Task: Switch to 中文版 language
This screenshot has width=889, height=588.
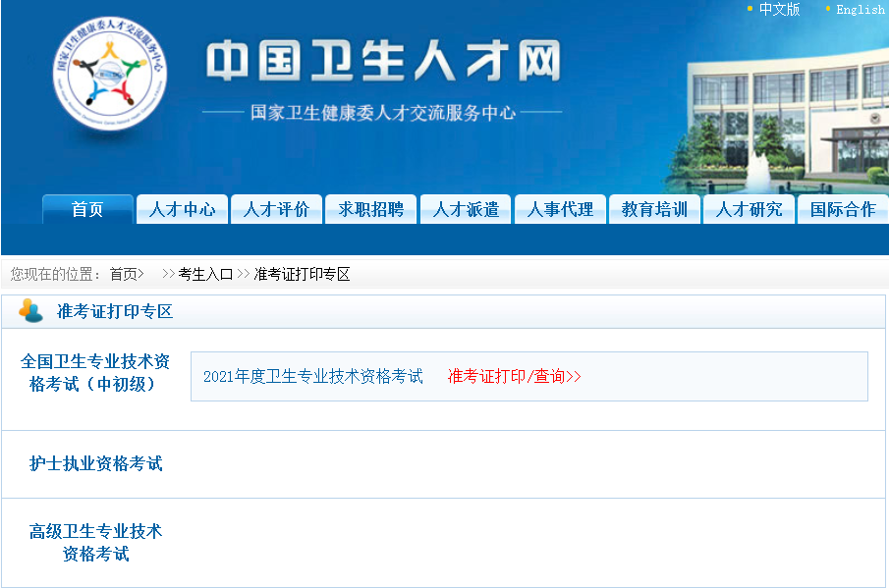Action: pyautogui.click(x=779, y=9)
